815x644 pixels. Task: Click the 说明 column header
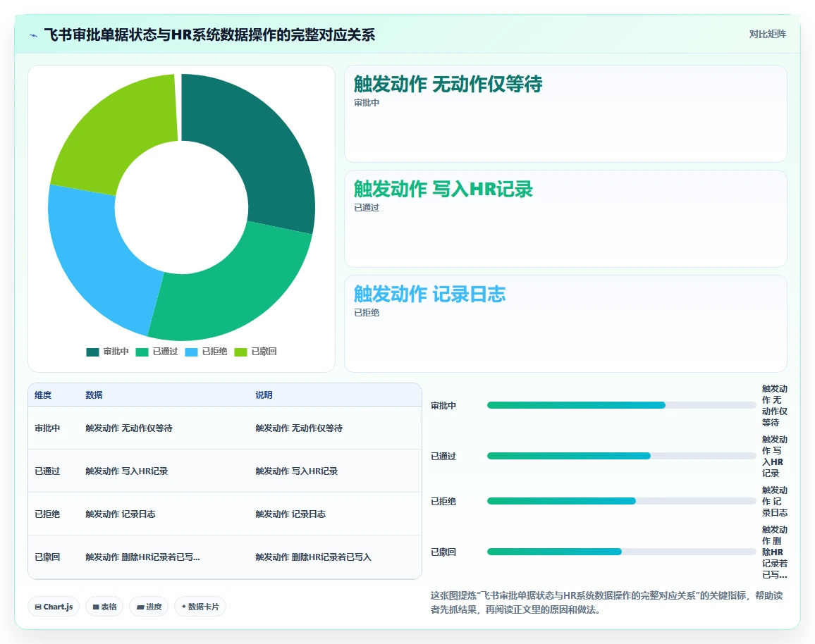pos(264,395)
